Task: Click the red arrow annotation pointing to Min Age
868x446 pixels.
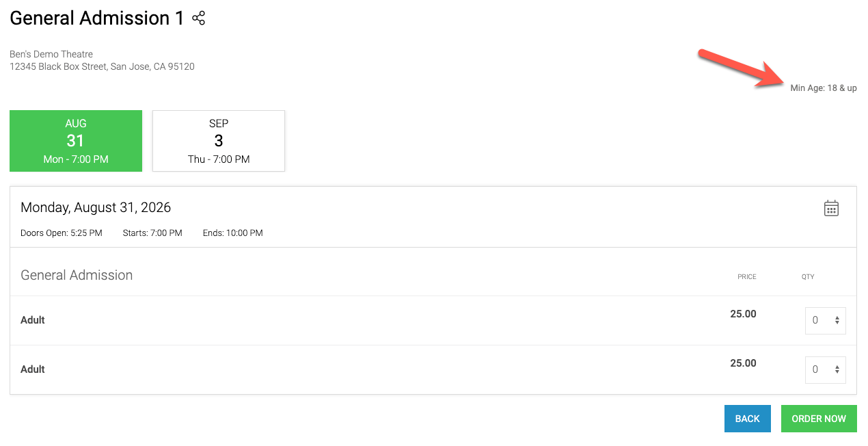Action: 742,68
